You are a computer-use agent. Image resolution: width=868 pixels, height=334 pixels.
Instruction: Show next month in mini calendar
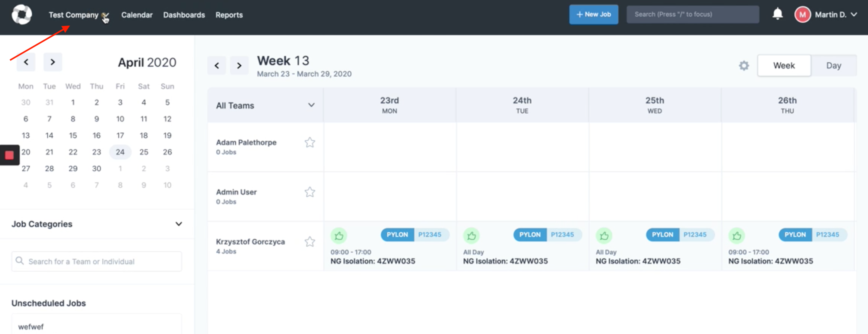tap(53, 62)
